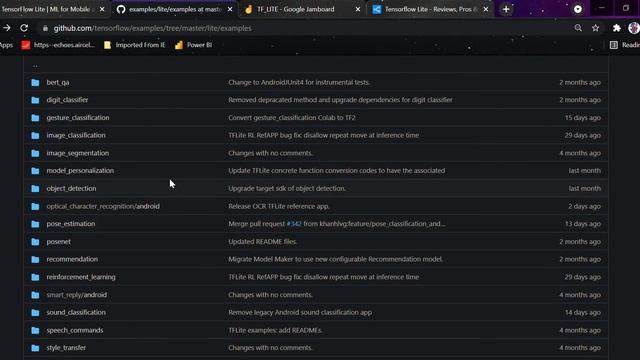Open the bert_qa directory link
The image size is (640, 360).
coord(58,82)
